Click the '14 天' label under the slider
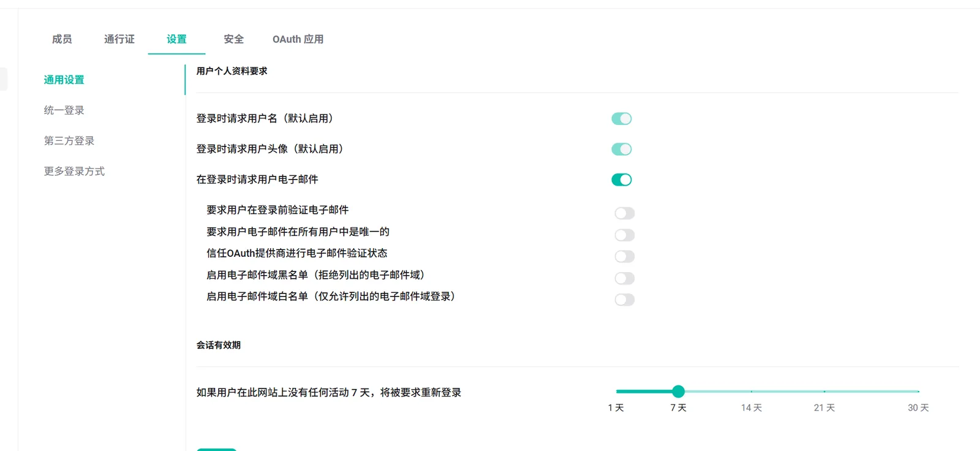 pyautogui.click(x=752, y=407)
